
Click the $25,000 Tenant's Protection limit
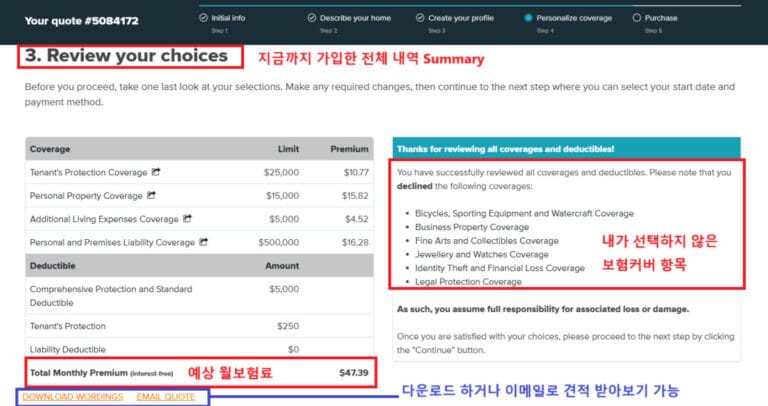coord(279,172)
